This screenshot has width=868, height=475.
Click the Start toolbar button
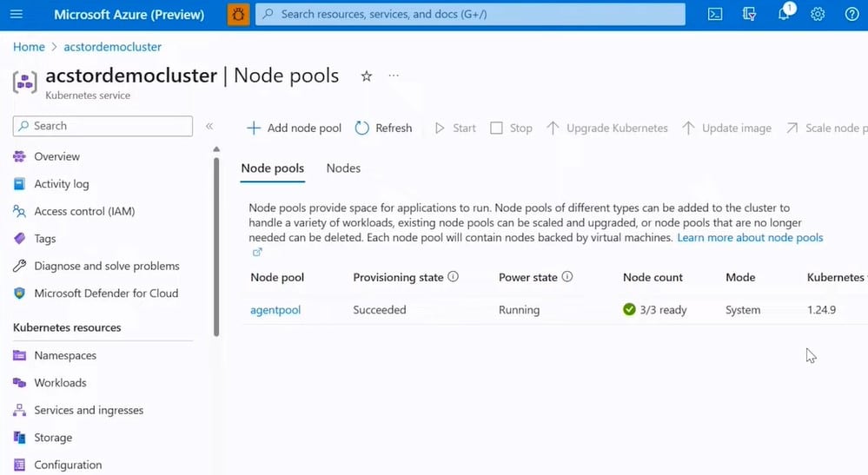[455, 129]
